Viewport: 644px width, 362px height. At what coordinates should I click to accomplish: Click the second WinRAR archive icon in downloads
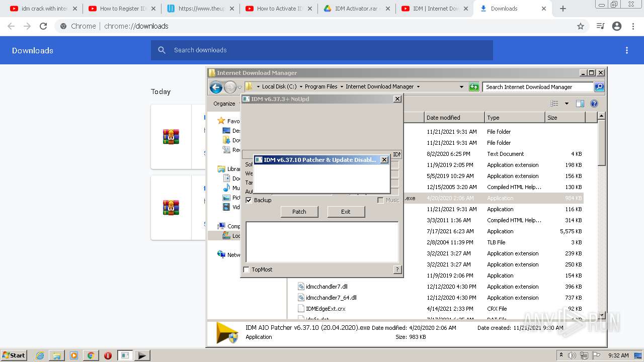point(171,208)
